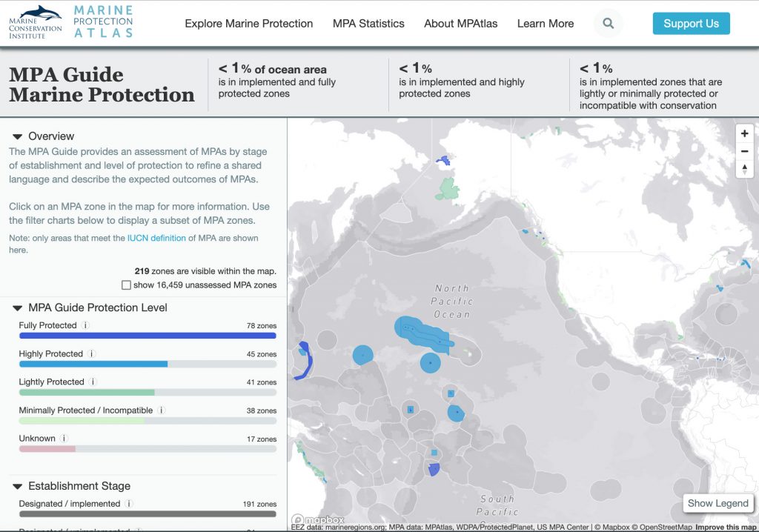Reset map bearing with compass icon
The height and width of the screenshot is (532, 759).
(744, 169)
